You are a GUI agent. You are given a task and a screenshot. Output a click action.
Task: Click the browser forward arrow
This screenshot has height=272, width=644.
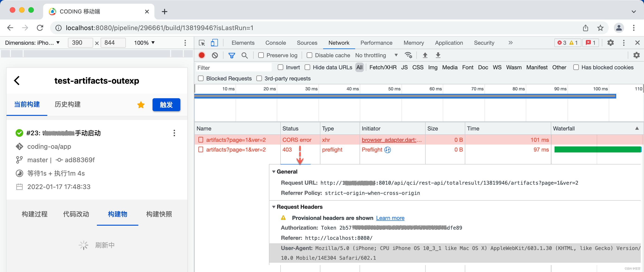[x=25, y=28]
